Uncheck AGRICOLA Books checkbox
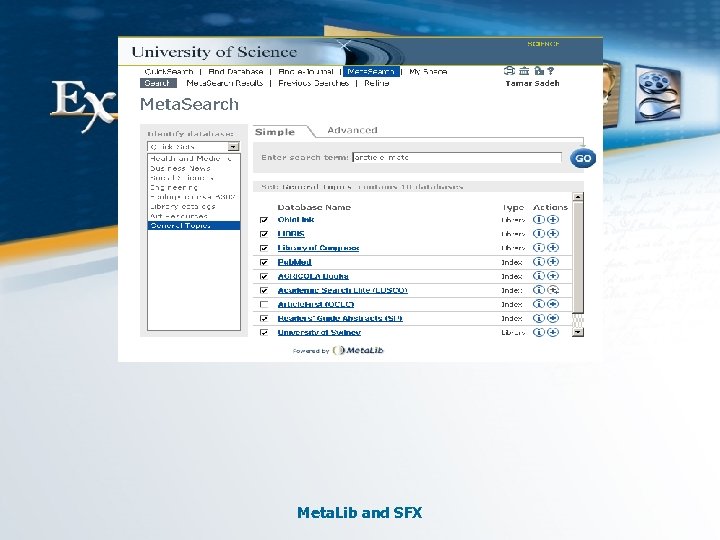This screenshot has height=540, width=720. [x=264, y=276]
